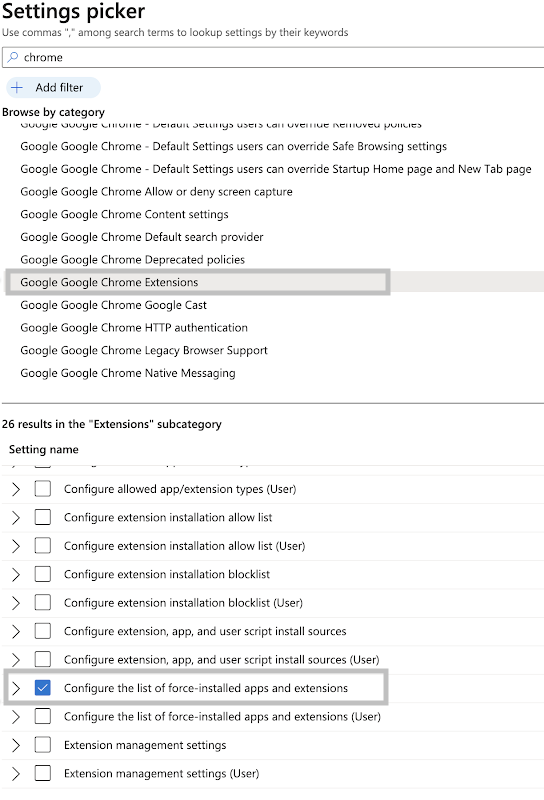
Task: Expand Extension management settings (User) row
Action: [16, 773]
